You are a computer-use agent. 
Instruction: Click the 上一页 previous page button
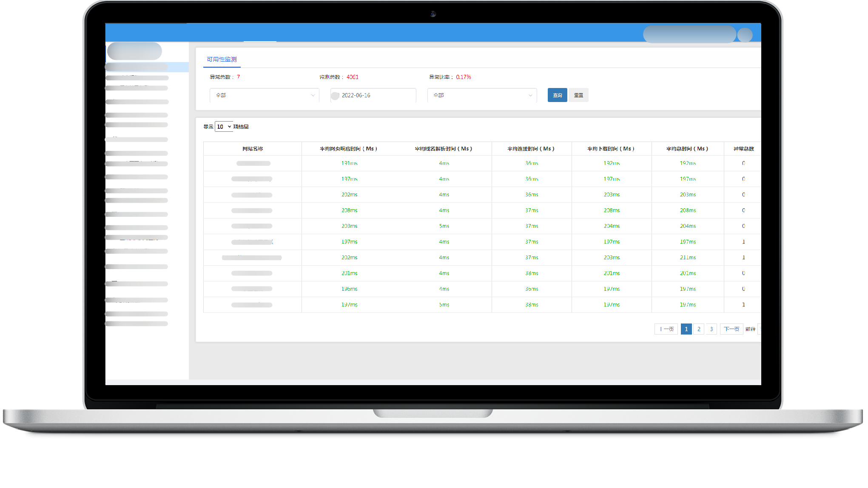[x=666, y=329]
